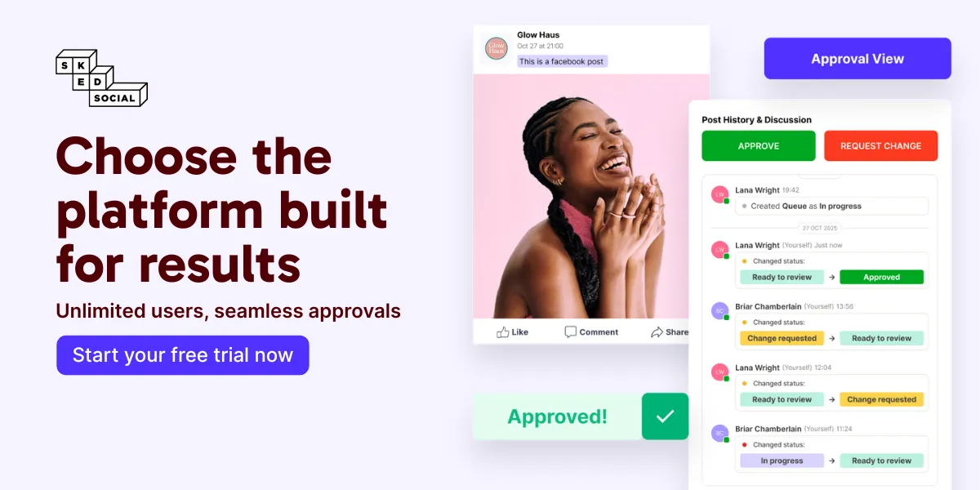Viewport: 980px width, 490px height.
Task: Click the green APPROVE button
Action: pos(759,145)
